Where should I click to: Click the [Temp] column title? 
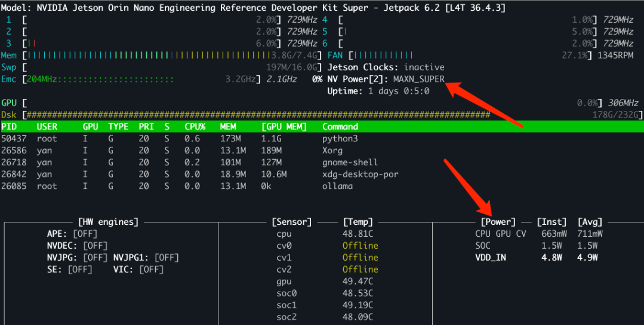pos(358,222)
